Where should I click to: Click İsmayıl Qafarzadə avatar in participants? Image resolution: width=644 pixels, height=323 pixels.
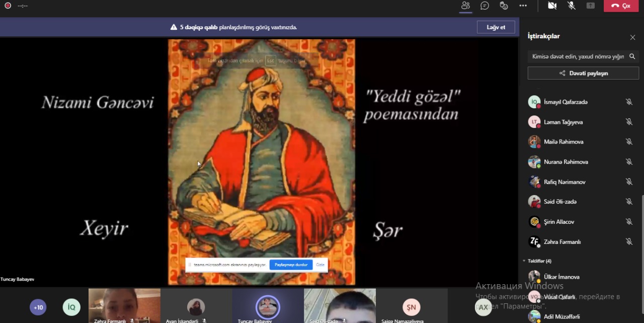tap(534, 102)
